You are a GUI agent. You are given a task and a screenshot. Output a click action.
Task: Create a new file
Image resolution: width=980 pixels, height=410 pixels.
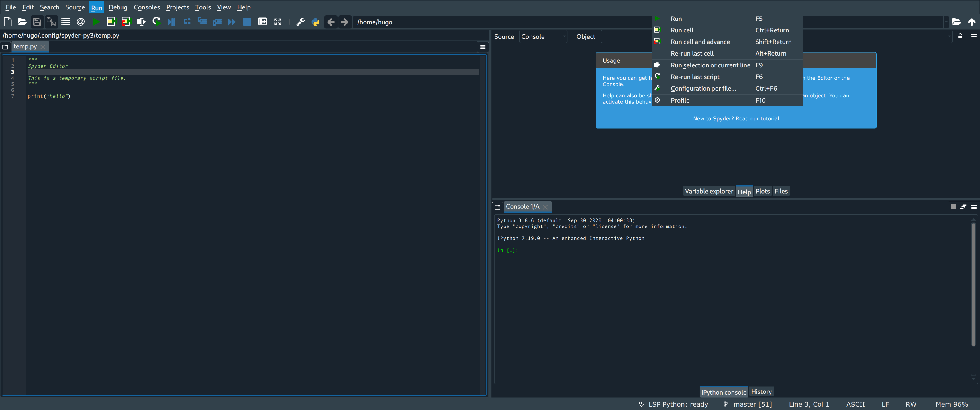pyautogui.click(x=7, y=22)
